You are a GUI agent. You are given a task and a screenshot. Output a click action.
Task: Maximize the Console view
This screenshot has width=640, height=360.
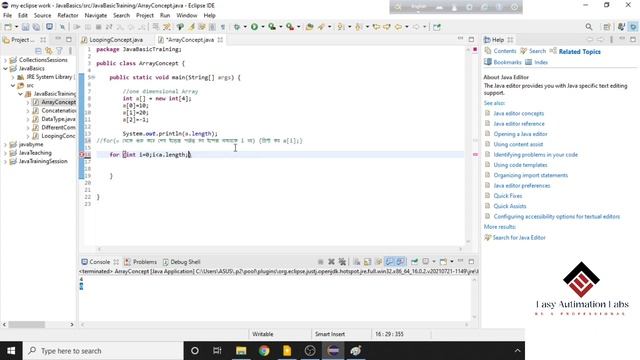(x=471, y=261)
